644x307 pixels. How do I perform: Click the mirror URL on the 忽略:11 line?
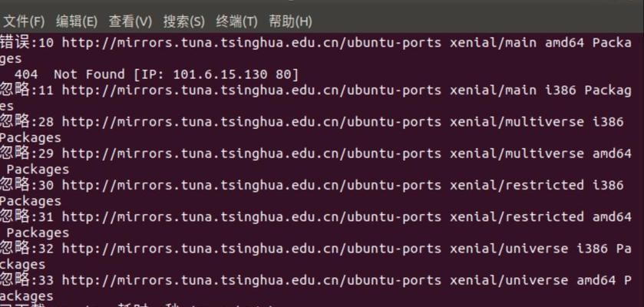(x=251, y=91)
